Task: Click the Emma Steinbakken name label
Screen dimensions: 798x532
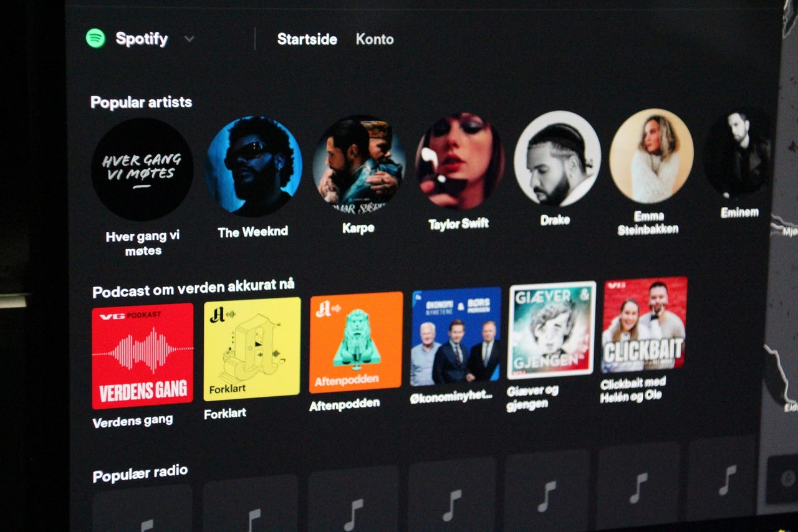Action: click(648, 223)
